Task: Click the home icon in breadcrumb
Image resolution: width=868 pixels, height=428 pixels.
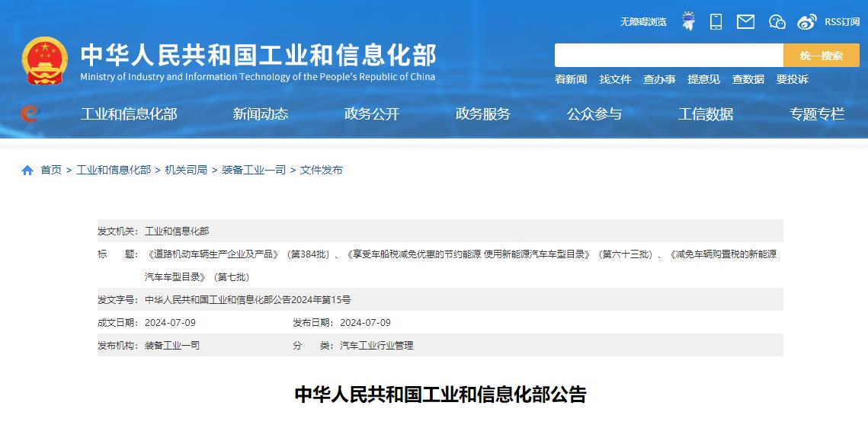Action: [x=27, y=170]
